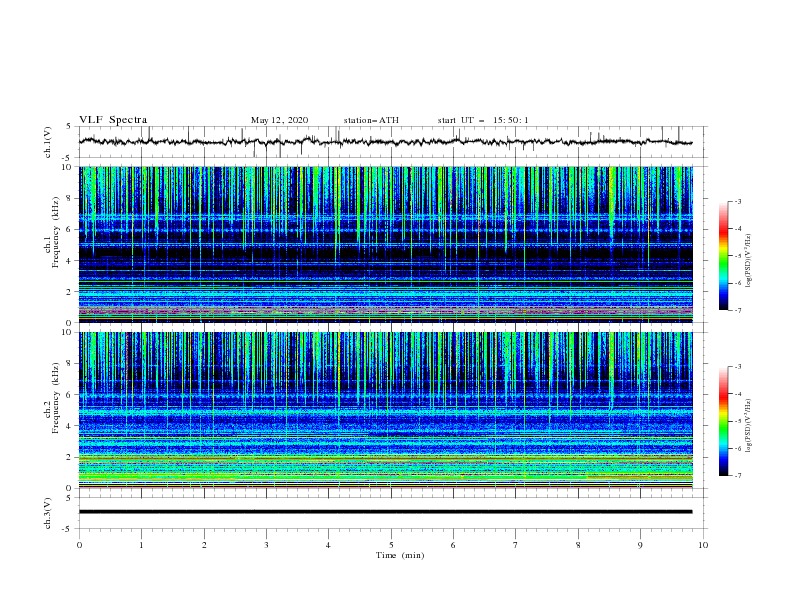Click the time axis tick label "5"

391,545
